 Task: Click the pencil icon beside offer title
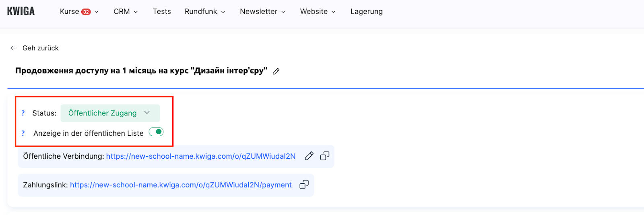[x=276, y=71]
